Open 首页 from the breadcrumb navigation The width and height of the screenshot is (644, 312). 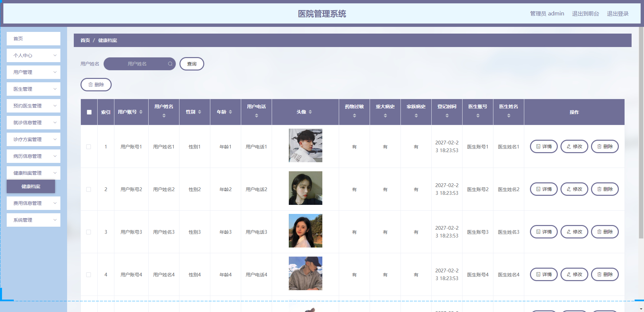click(85, 40)
